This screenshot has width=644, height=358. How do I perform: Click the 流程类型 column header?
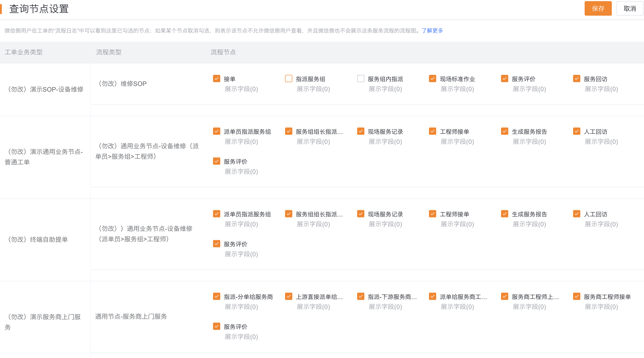(109, 52)
